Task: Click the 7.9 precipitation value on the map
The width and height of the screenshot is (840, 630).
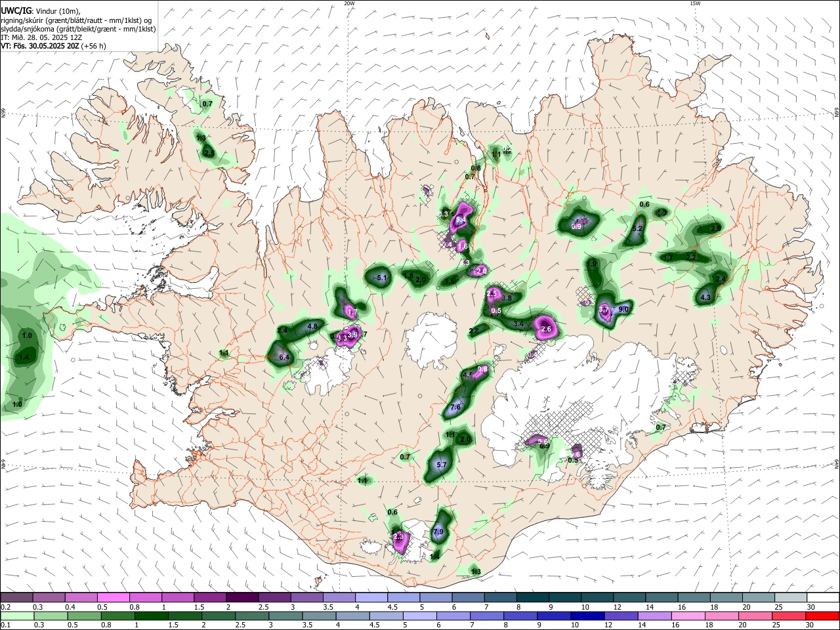Action: coord(438,532)
